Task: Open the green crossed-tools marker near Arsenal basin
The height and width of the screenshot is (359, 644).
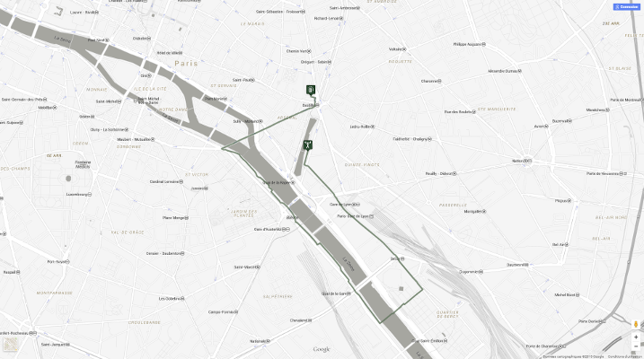Action: click(307, 144)
